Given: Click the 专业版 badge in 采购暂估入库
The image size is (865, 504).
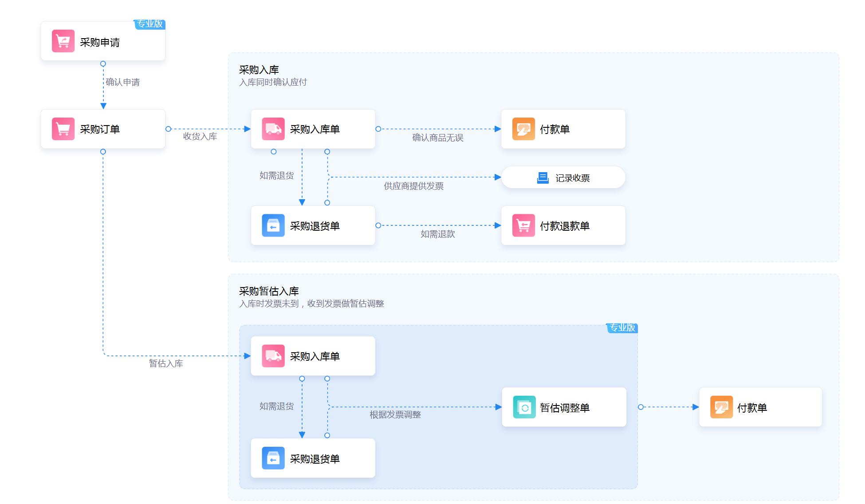Looking at the screenshot, I should pyautogui.click(x=622, y=328).
